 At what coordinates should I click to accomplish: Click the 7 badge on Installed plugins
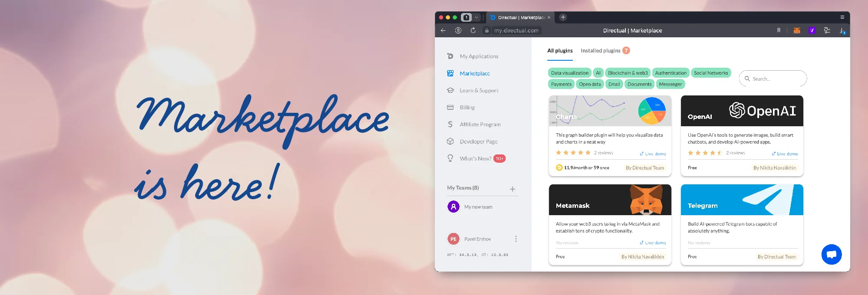click(x=626, y=50)
